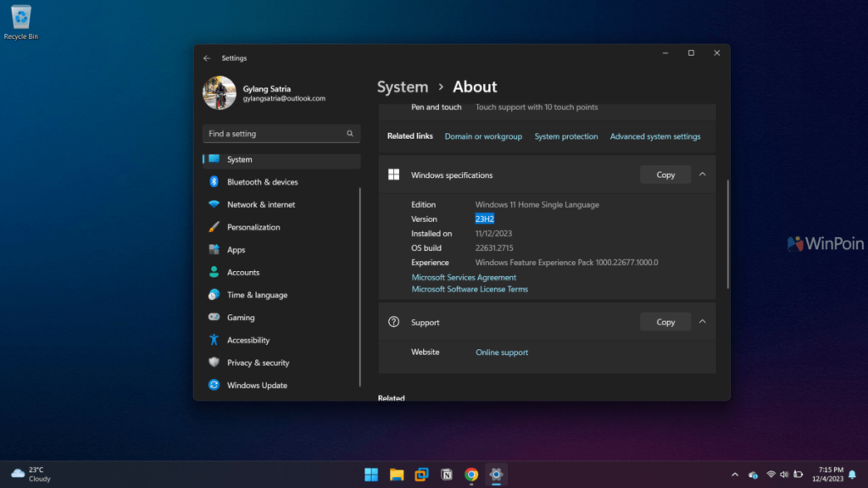Open Advanced system settings link

tap(655, 136)
